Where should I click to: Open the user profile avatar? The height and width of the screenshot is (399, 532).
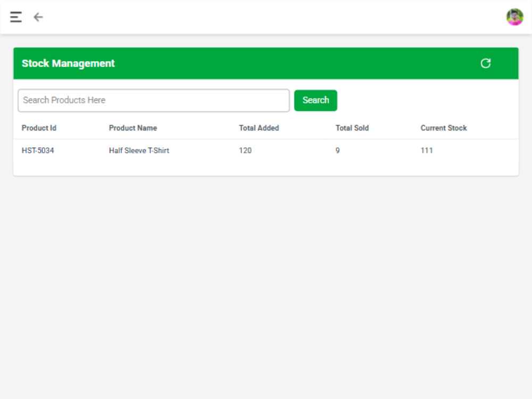point(514,17)
